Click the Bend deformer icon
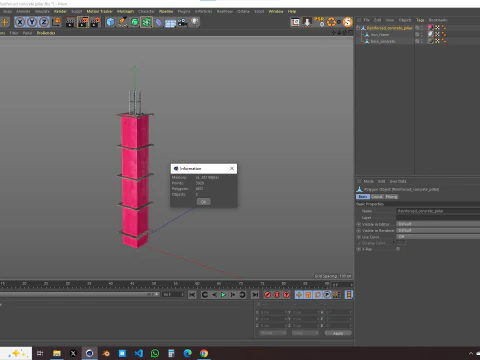 (x=159, y=22)
